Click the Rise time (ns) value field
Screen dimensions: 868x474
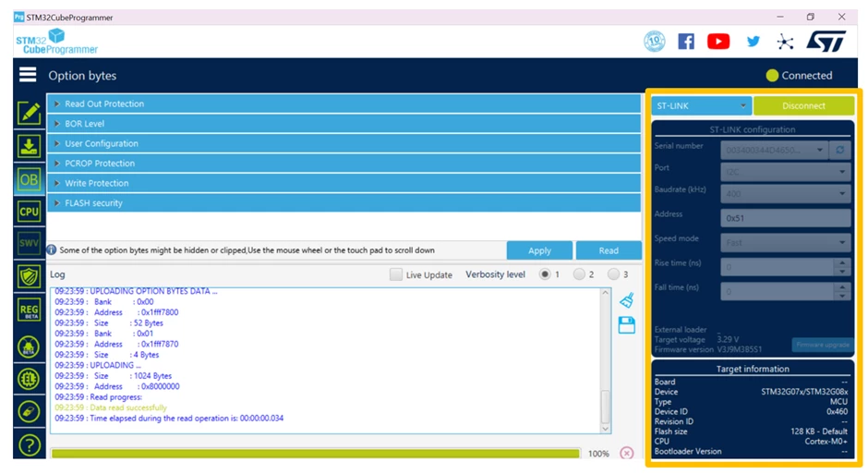778,267
